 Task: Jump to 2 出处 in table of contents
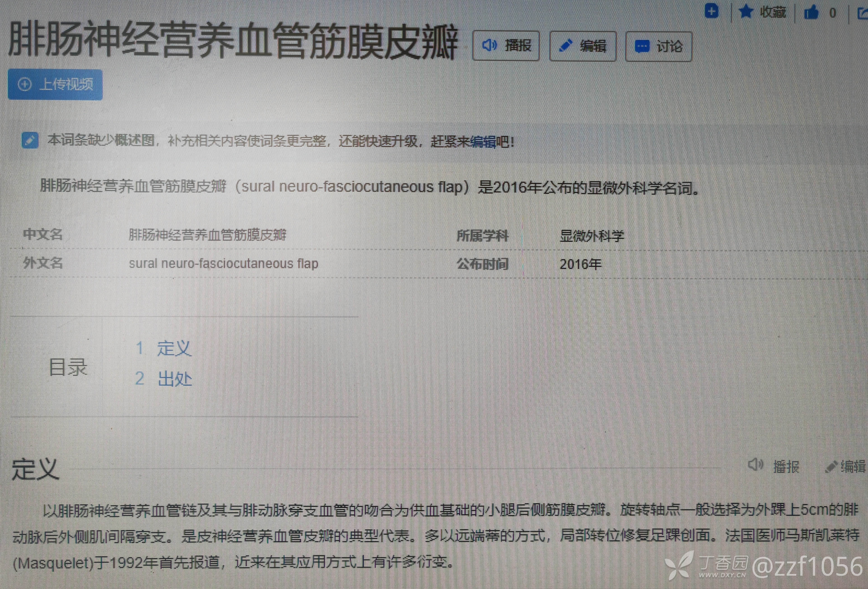[174, 379]
